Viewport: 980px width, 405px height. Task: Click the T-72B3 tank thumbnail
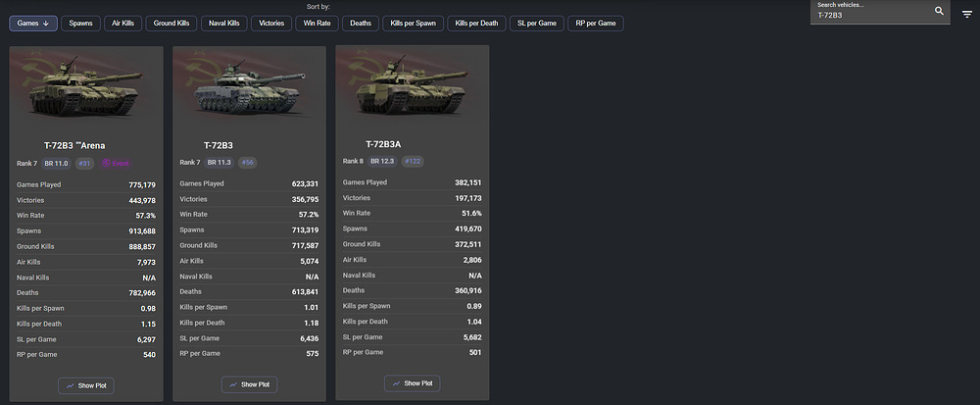coord(249,85)
